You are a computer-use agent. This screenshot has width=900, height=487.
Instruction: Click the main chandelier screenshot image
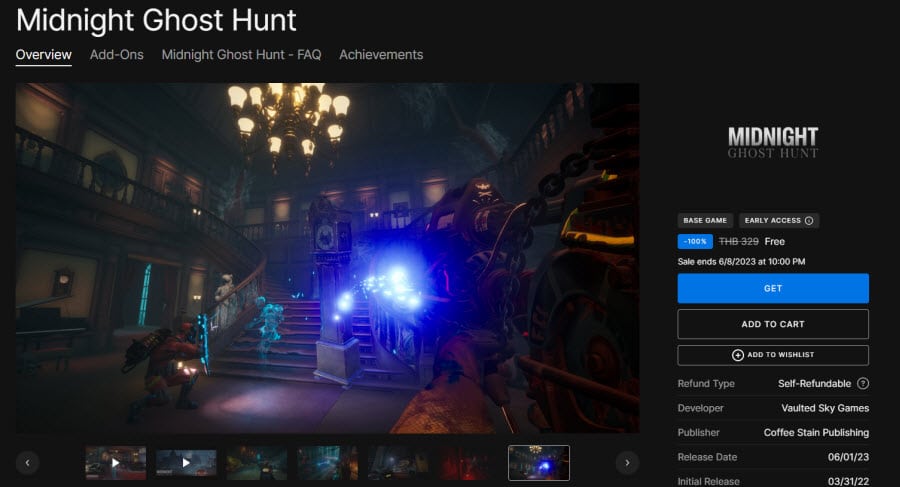click(327, 258)
